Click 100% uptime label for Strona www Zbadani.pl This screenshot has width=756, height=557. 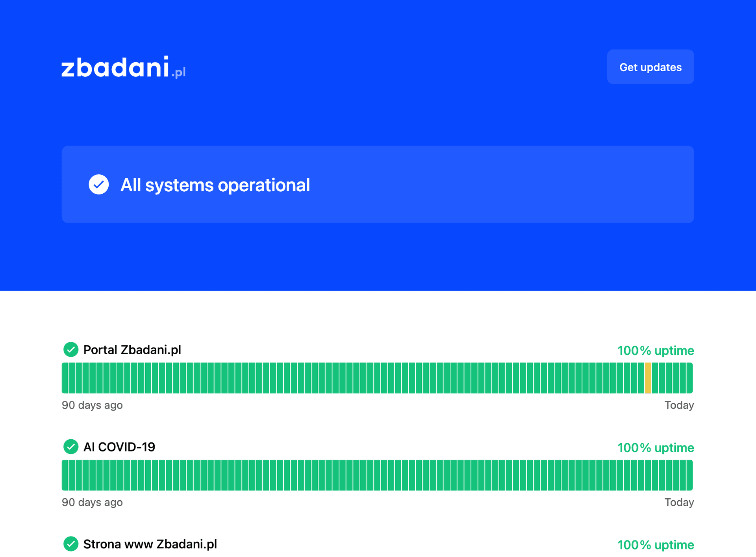(x=656, y=545)
